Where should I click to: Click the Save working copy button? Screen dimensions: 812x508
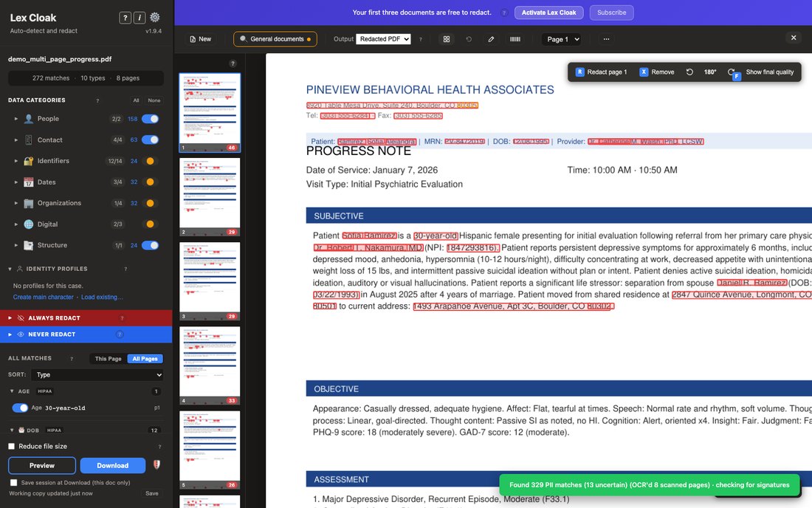click(152, 493)
